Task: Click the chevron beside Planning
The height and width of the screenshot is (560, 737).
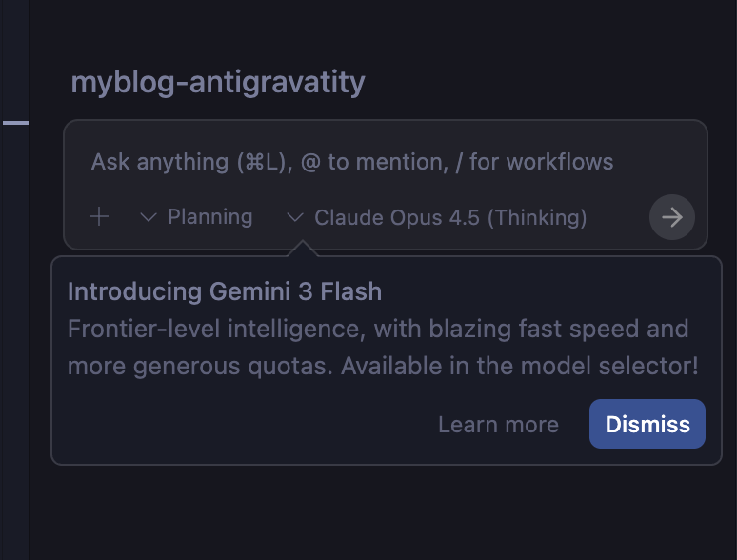Action: [x=148, y=217]
